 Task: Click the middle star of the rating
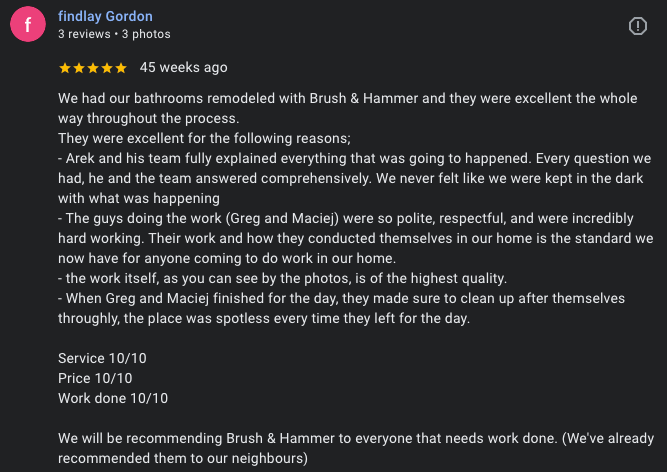(x=93, y=68)
